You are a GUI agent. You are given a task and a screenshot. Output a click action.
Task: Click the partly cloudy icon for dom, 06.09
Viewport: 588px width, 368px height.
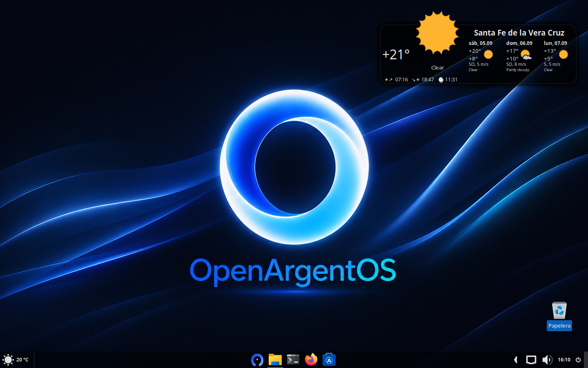(526, 55)
